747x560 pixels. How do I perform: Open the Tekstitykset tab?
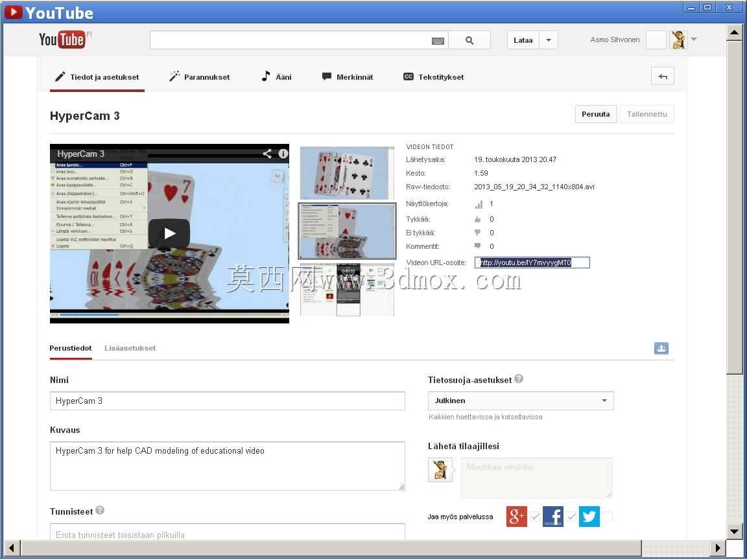click(433, 77)
